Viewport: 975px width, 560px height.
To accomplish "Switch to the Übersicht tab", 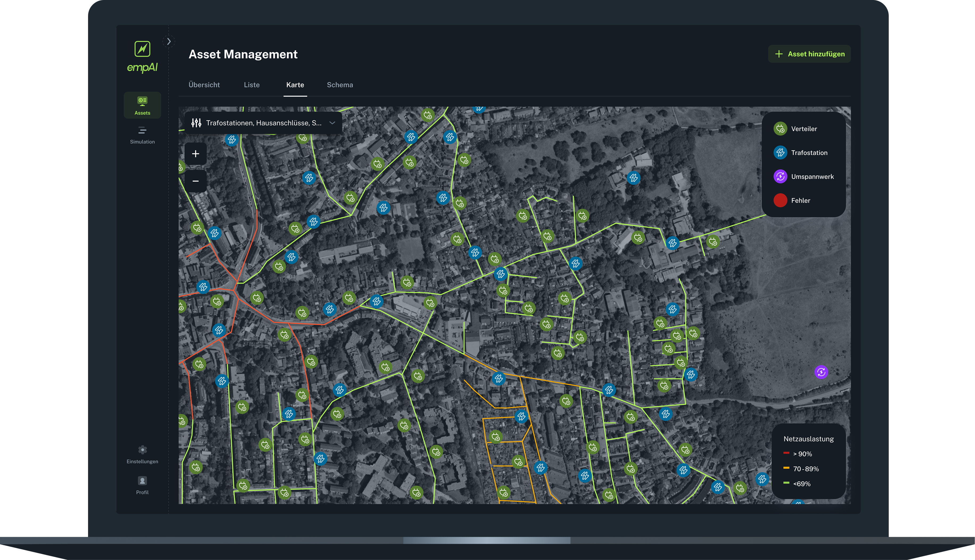I will click(204, 85).
